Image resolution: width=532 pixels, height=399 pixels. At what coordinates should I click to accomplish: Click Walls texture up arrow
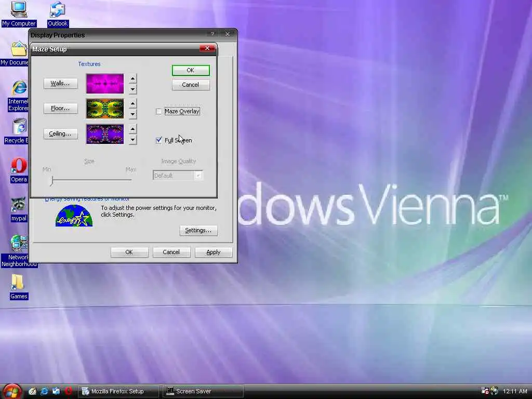tap(132, 79)
